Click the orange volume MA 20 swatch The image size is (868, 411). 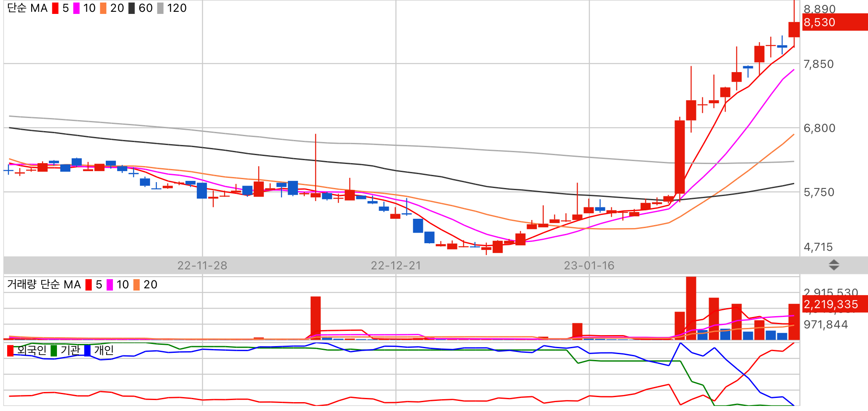click(x=137, y=285)
